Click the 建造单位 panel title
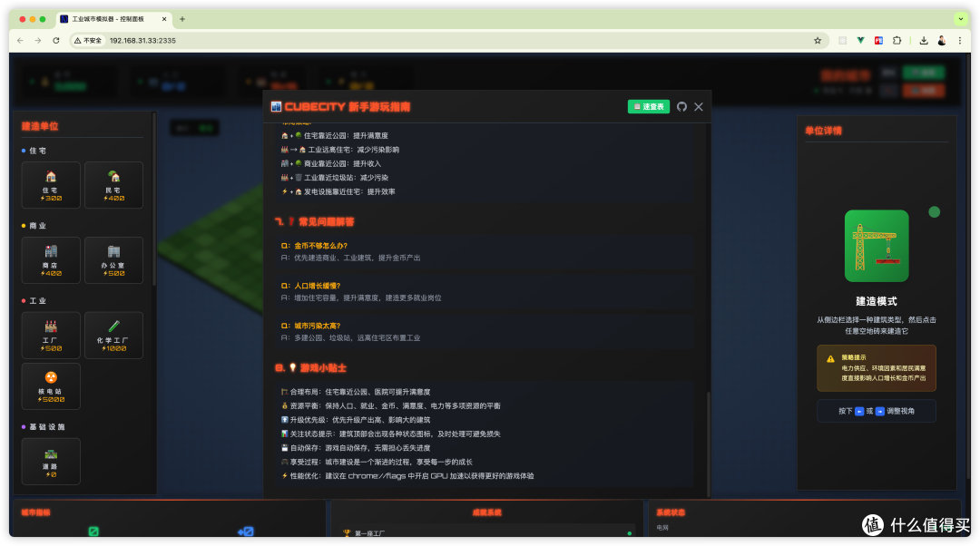Screen dimensions: 980x546 tap(40, 126)
